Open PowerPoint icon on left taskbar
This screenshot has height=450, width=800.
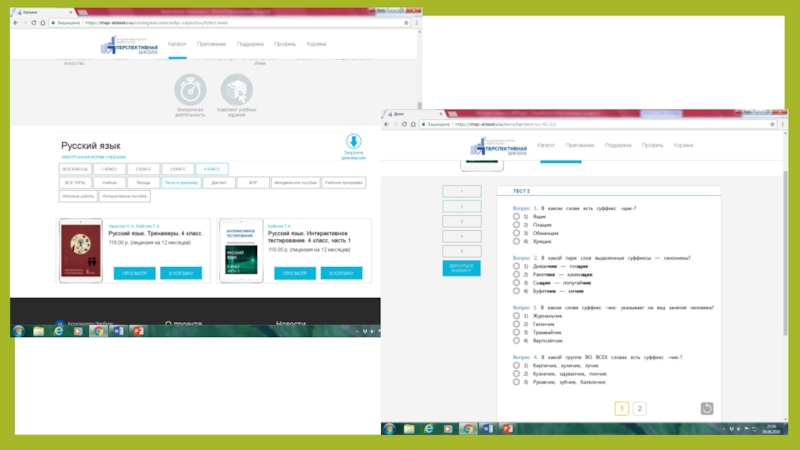point(138,331)
